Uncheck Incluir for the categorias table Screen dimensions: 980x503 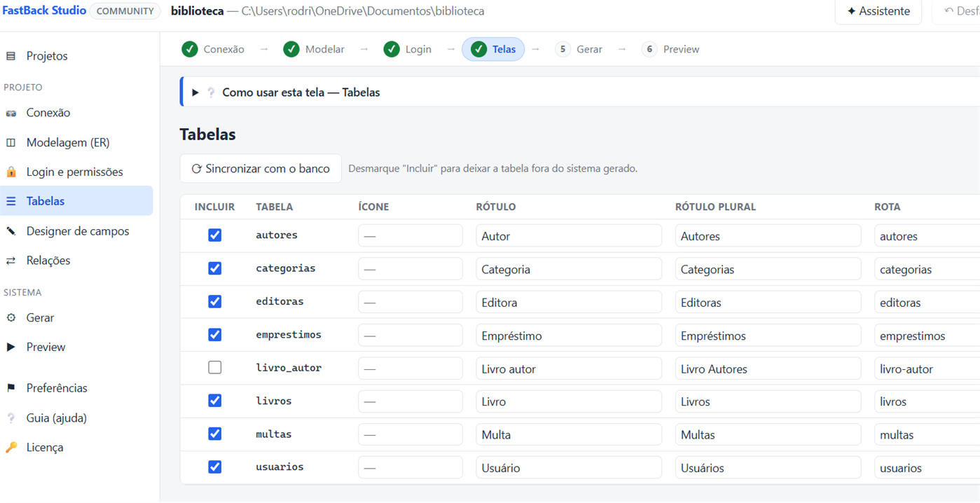coord(215,268)
